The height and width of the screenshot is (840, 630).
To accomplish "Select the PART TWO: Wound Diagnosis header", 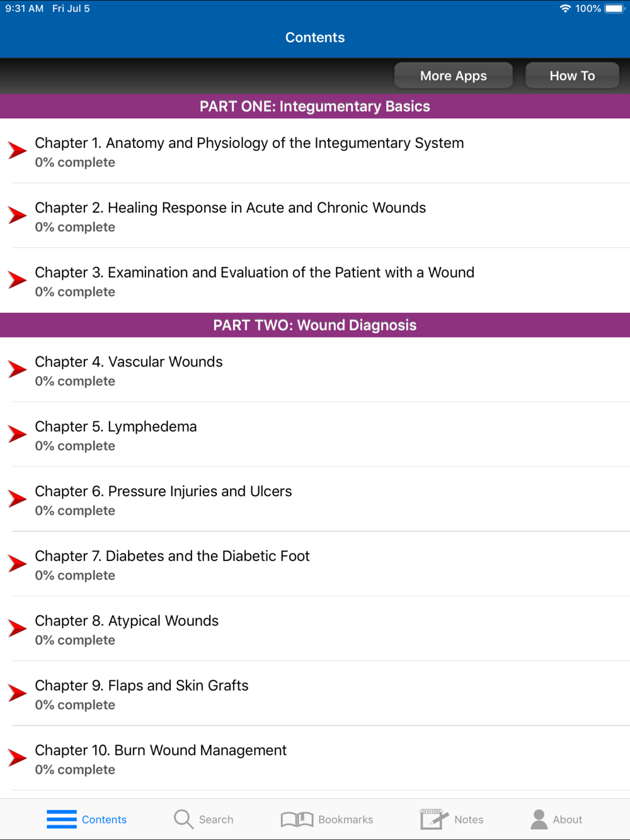I will [315, 325].
